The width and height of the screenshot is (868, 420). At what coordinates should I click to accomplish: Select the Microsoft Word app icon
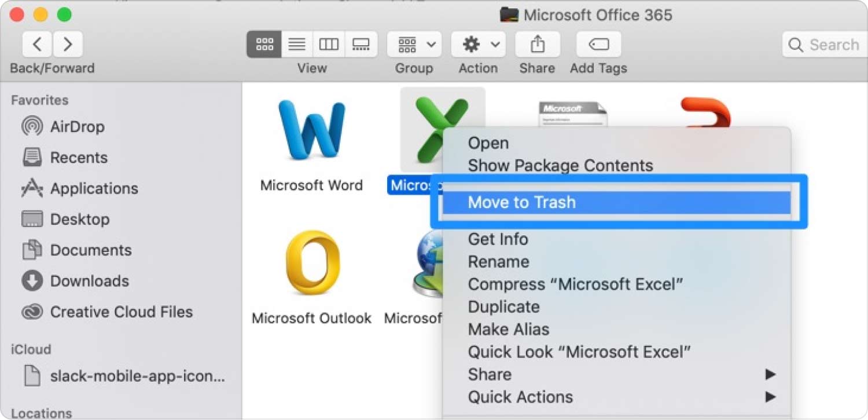pyautogui.click(x=311, y=129)
